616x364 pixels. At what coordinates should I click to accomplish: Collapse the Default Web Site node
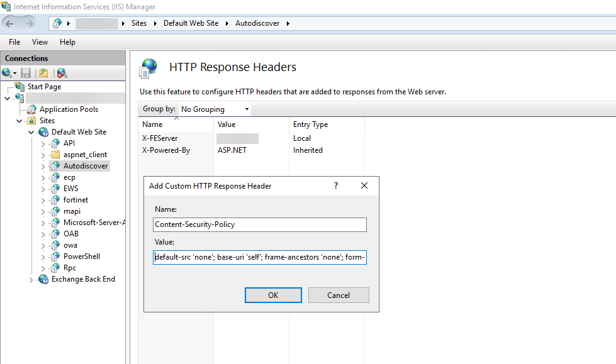[31, 133]
